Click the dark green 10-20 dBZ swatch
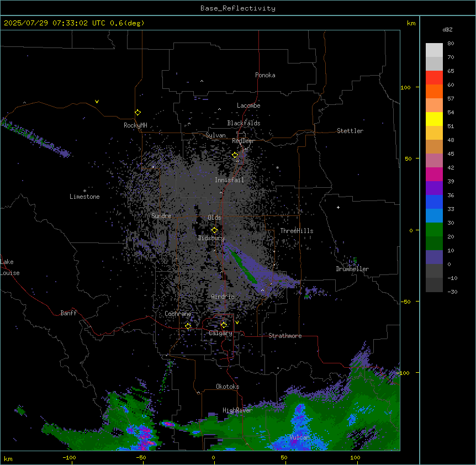Image resolution: width=476 pixels, height=465 pixels. pos(434,244)
